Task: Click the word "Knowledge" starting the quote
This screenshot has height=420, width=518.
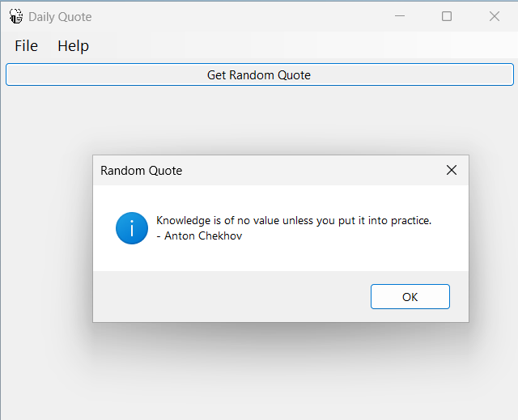Action: [x=184, y=220]
